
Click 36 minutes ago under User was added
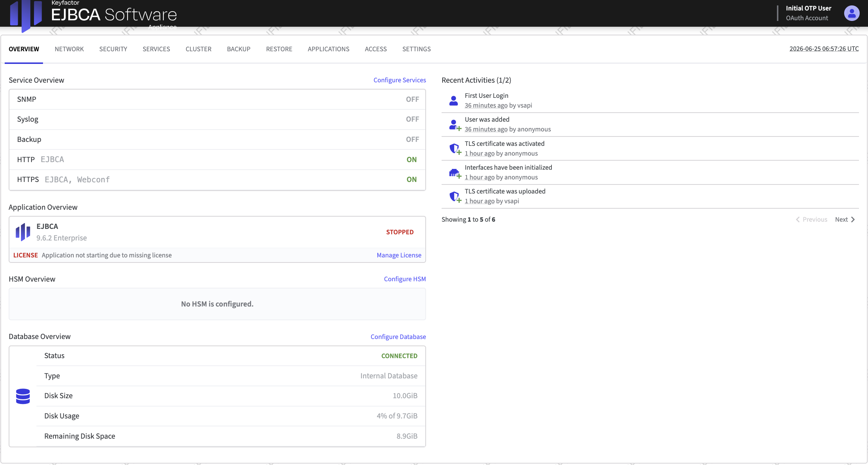pos(486,129)
